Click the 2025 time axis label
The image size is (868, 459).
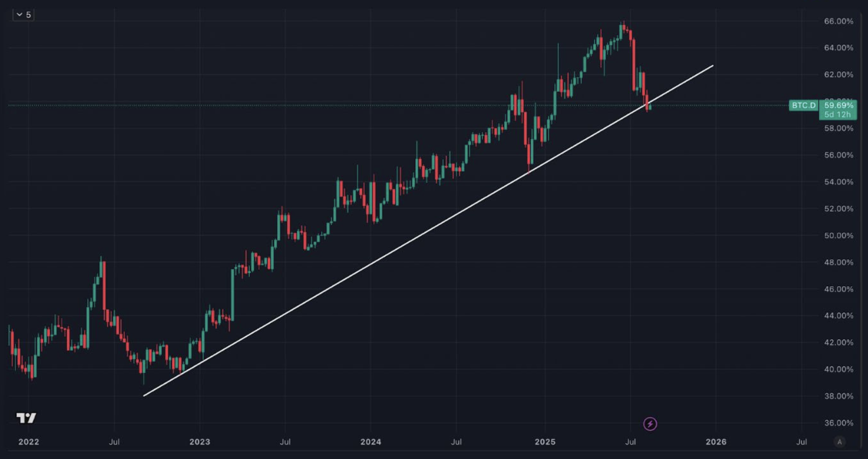point(545,442)
